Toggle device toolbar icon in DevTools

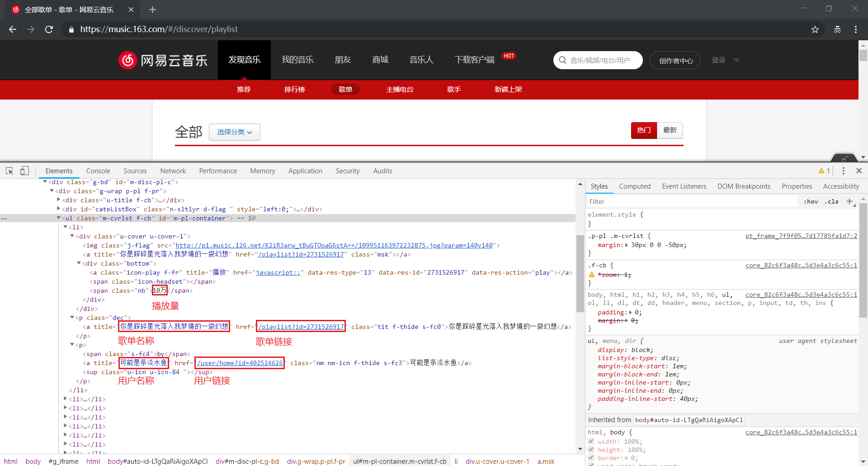25,171
